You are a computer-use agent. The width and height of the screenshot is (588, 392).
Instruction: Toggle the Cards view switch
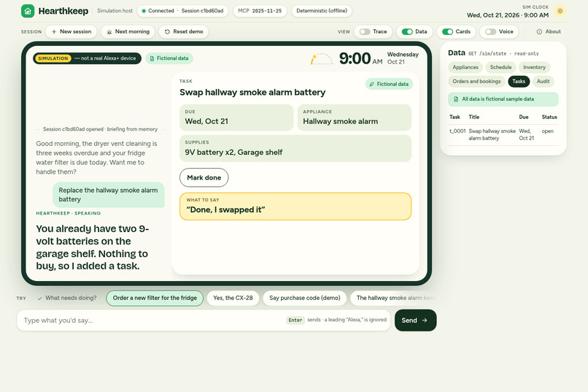click(447, 32)
